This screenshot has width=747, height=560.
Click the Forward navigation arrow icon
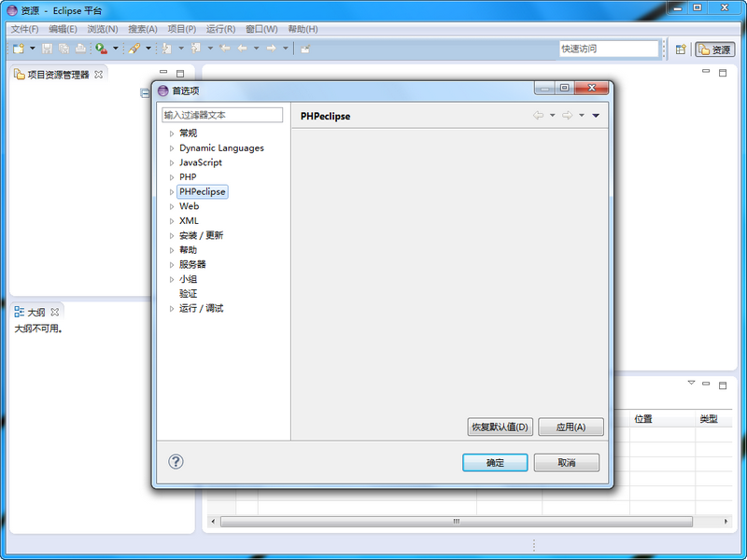tap(272, 48)
